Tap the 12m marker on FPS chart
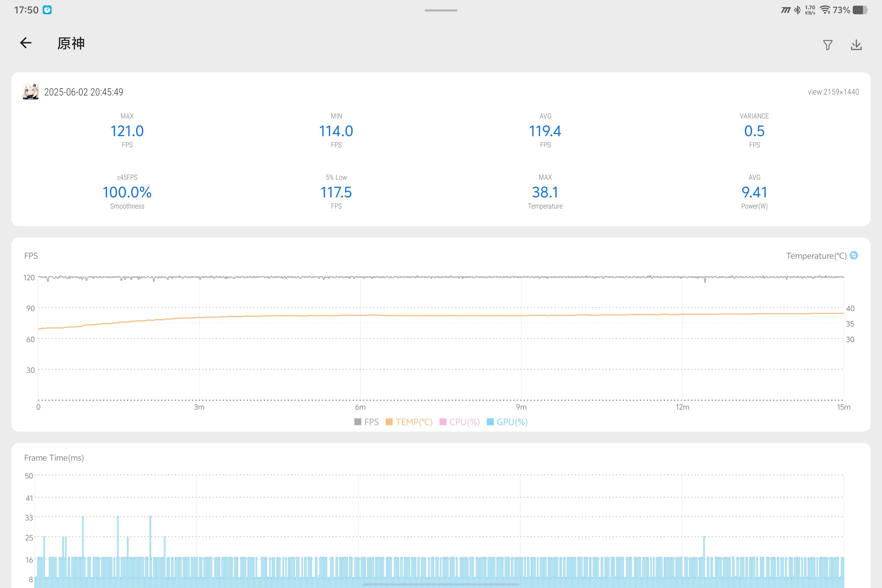The image size is (882, 588). [x=683, y=407]
